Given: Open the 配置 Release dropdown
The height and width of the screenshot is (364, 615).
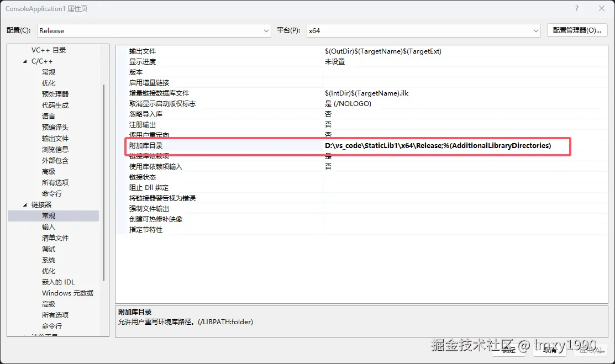Looking at the screenshot, I should click(154, 30).
